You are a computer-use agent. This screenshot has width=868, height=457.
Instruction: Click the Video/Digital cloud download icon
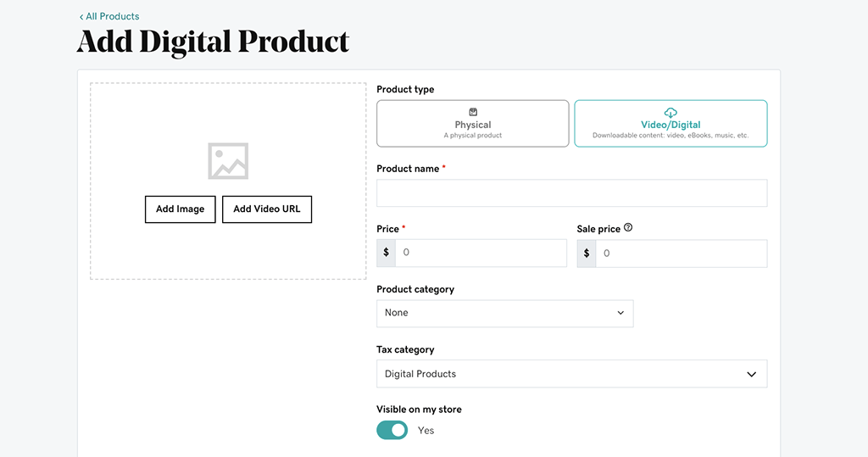(x=670, y=112)
